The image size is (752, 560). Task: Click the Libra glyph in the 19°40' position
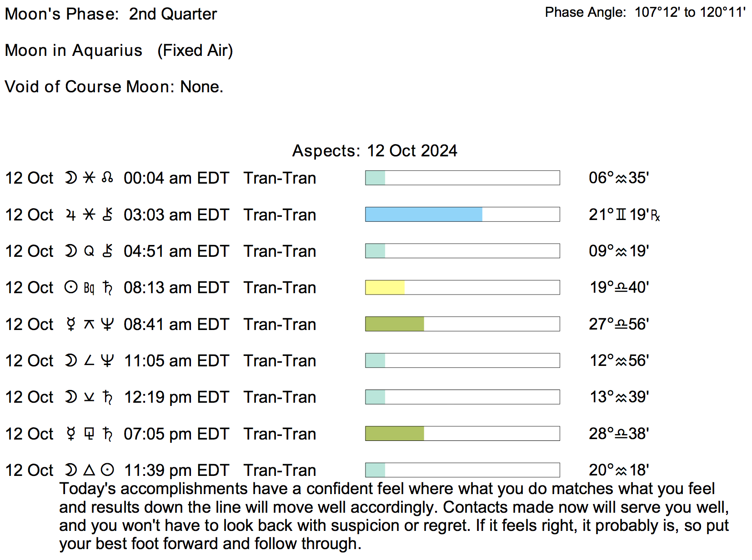pos(621,288)
